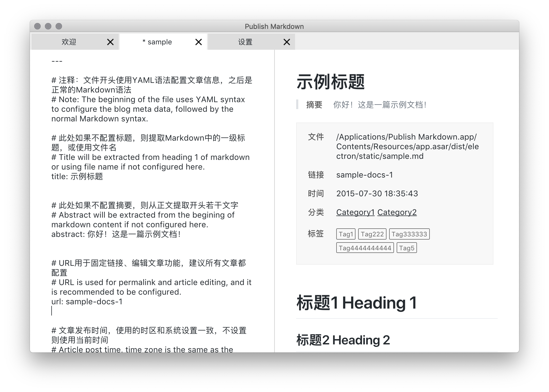The image size is (549, 392).
Task: Close the sample tab
Action: (198, 42)
